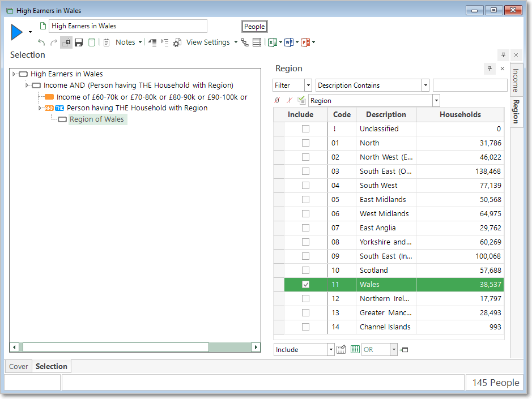Click the tree hierarchy view icon
This screenshot has height=399, width=532.
point(245,42)
